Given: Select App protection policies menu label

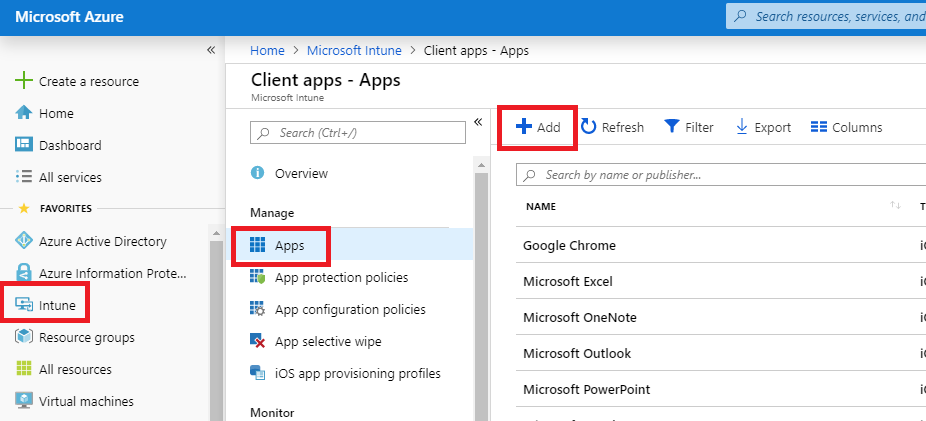Looking at the screenshot, I should [341, 277].
